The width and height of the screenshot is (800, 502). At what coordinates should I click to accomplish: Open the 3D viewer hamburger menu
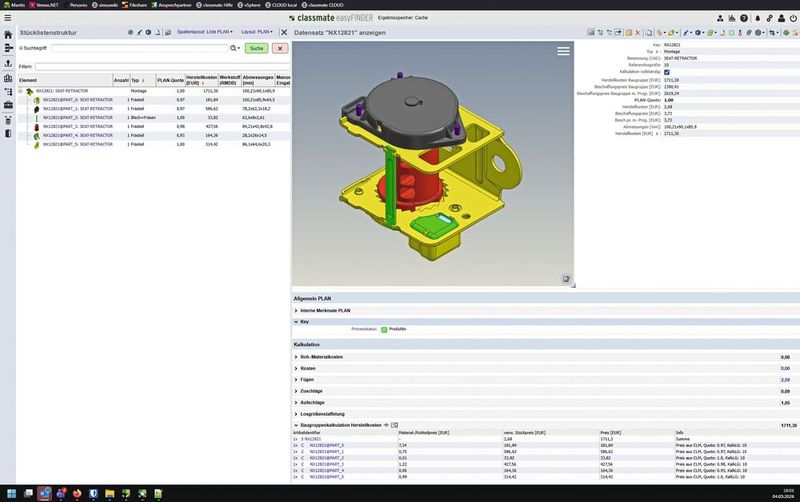pos(563,51)
